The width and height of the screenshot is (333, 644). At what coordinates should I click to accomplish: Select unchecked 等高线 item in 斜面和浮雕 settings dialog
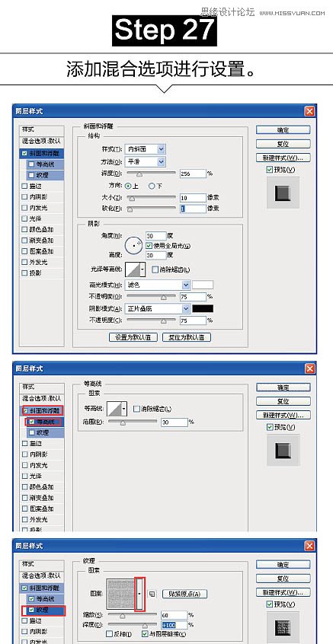(x=45, y=164)
